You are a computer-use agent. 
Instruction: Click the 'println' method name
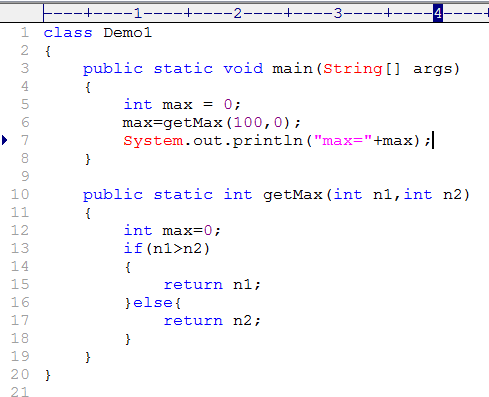click(267, 141)
